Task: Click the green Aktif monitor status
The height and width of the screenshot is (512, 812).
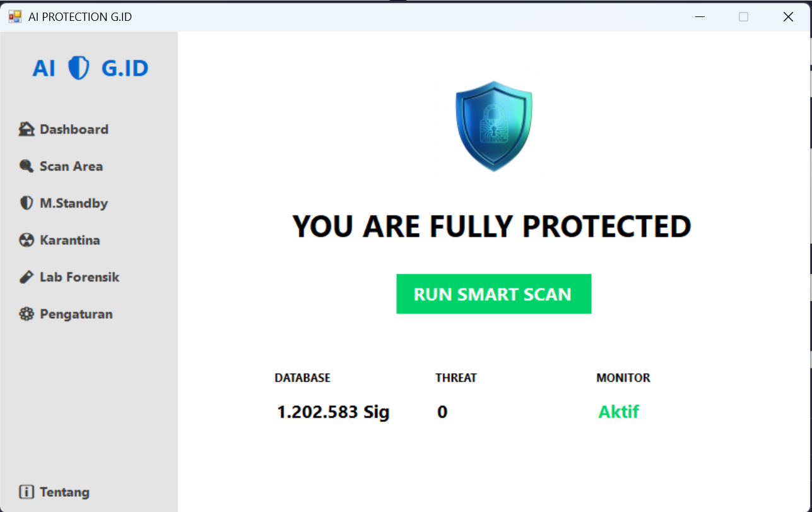Action: point(618,412)
